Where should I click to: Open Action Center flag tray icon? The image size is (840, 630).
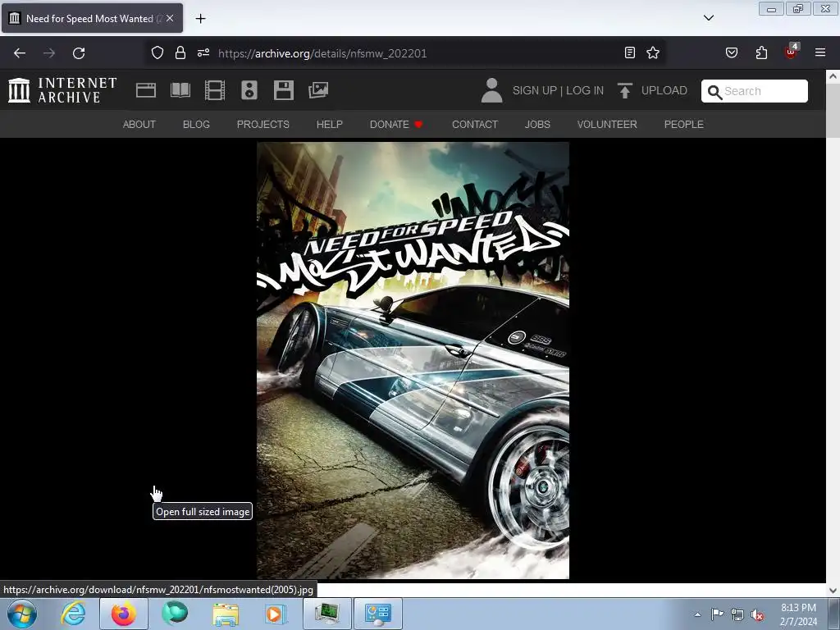[x=717, y=614]
